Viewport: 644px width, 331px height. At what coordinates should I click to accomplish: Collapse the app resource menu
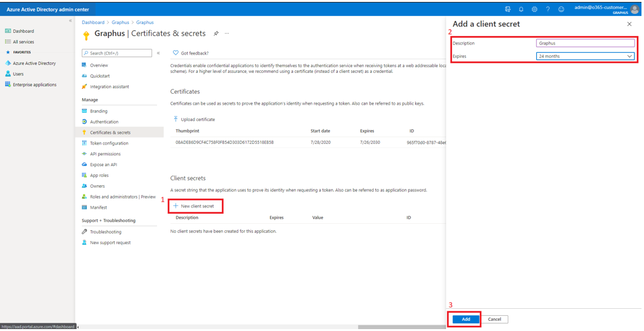[x=158, y=53]
